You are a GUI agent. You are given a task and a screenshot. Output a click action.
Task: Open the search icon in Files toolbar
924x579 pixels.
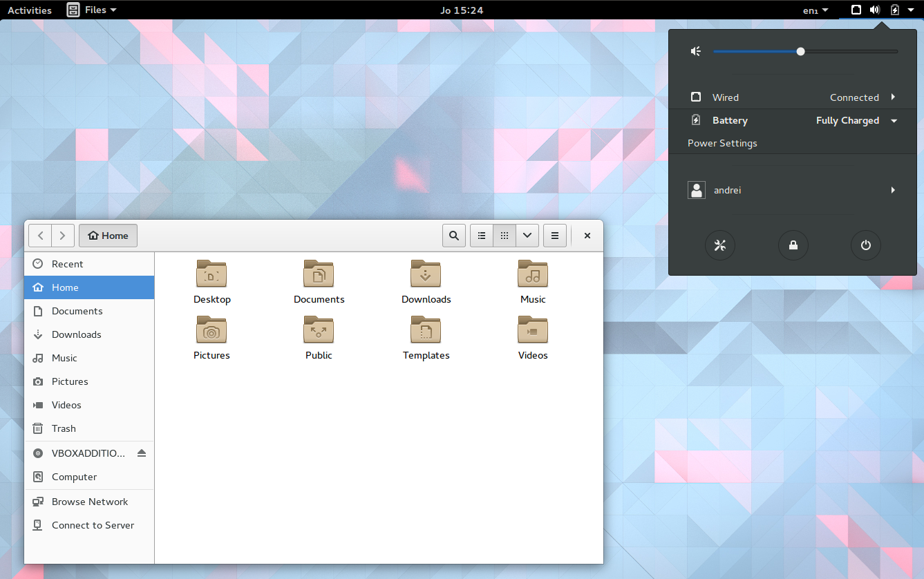[x=453, y=235]
